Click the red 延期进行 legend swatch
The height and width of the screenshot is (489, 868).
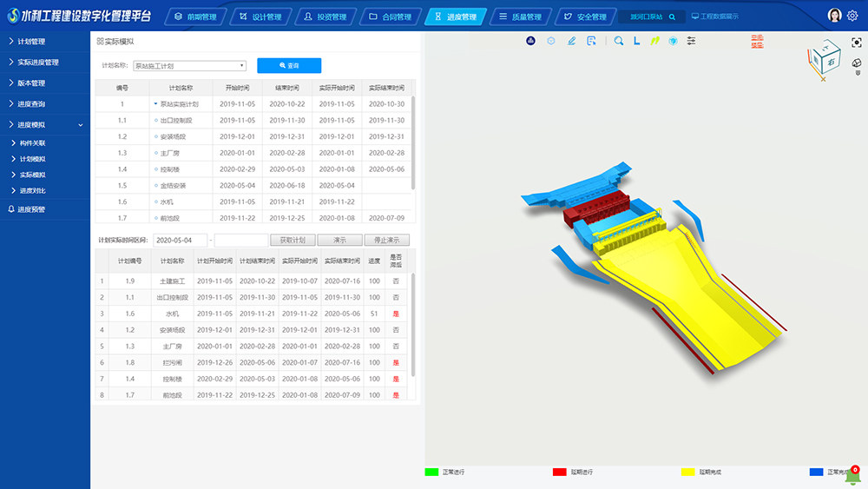click(x=560, y=472)
